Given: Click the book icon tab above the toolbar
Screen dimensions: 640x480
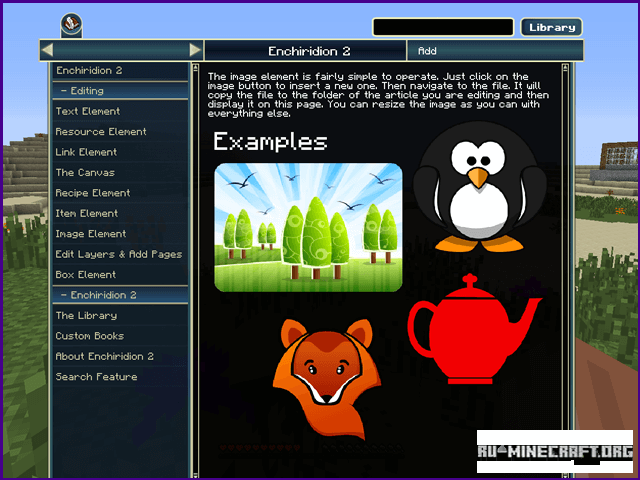Looking at the screenshot, I should pos(71,24).
